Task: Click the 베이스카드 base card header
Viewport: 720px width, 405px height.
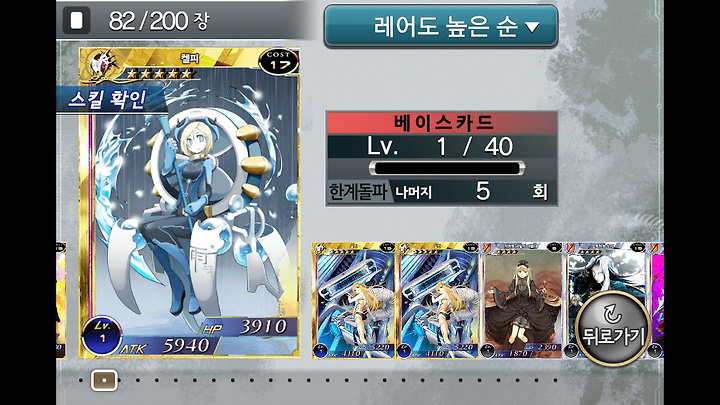Action: [x=442, y=123]
